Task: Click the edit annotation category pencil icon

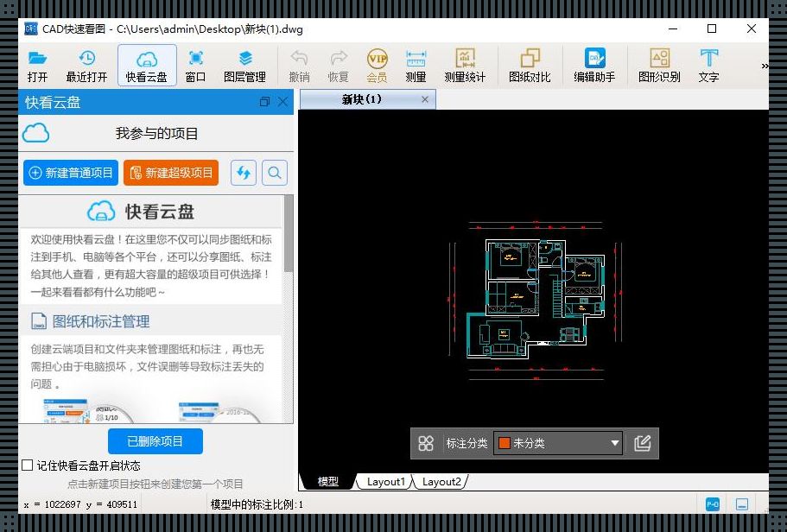Action: click(643, 443)
